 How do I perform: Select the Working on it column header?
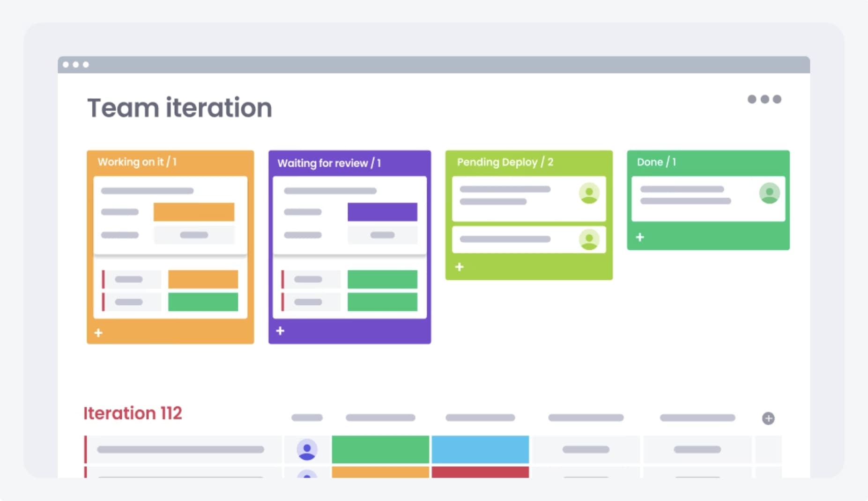(137, 162)
